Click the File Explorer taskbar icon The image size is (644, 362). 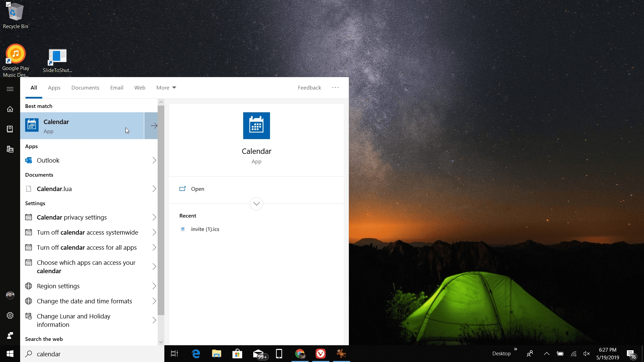[217, 354]
